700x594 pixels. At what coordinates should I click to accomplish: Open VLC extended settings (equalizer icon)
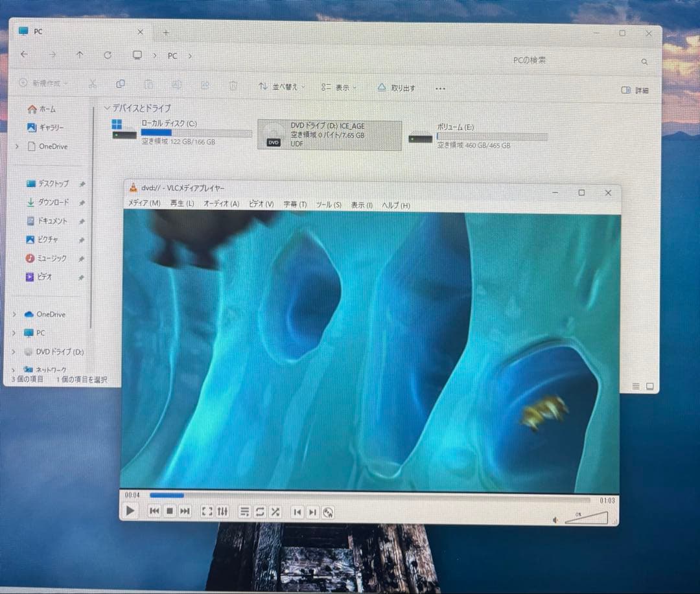[x=222, y=512]
